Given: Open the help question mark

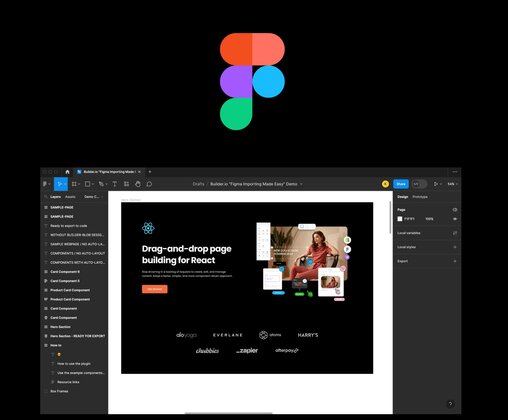Looking at the screenshot, I should (x=450, y=404).
